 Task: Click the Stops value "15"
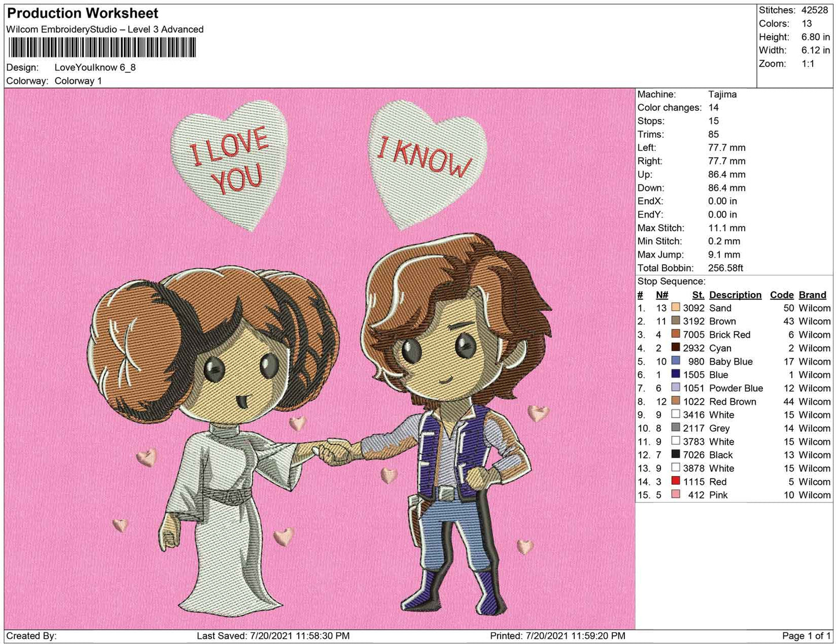(x=713, y=121)
